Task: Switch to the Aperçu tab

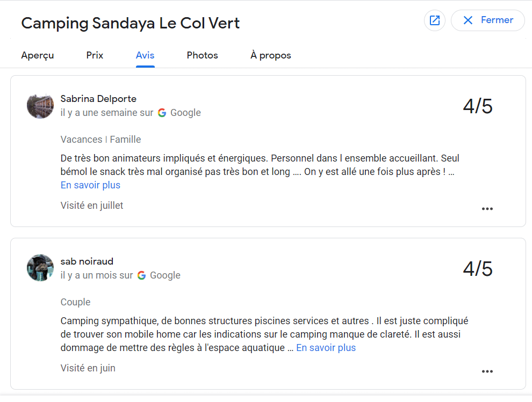Action: pyautogui.click(x=38, y=55)
